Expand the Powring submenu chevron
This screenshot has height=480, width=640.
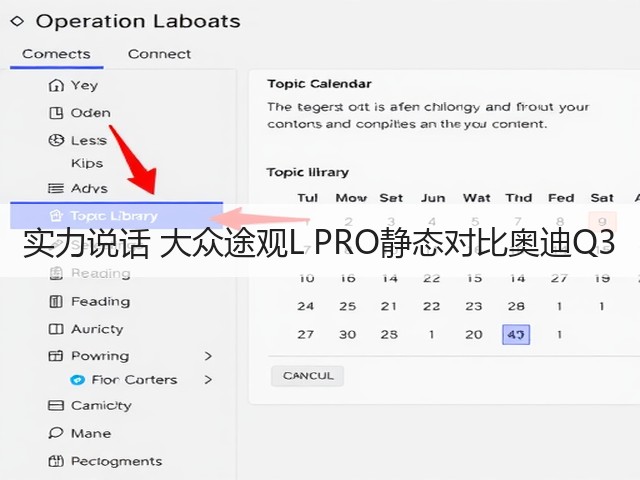208,356
